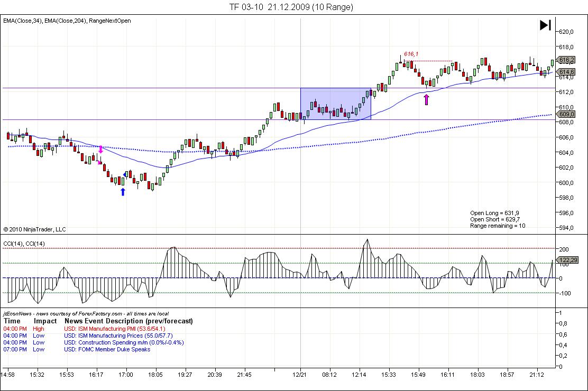The width and height of the screenshot is (588, 391).
Task: Click the Range remaining = 10 text
Action: click(x=498, y=226)
